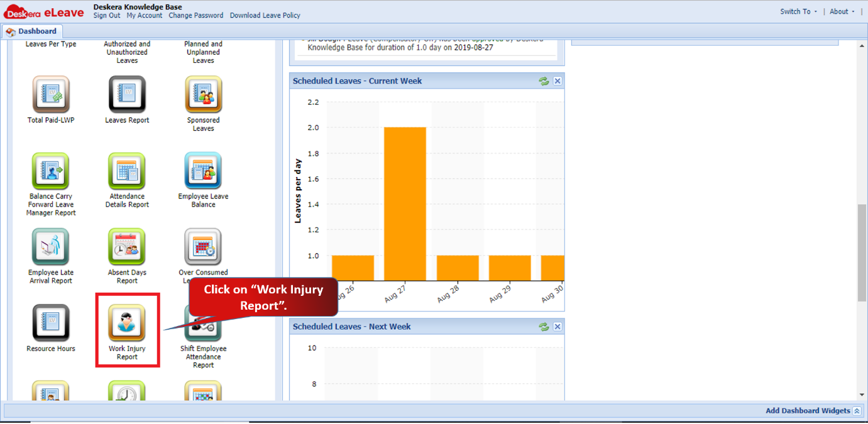The width and height of the screenshot is (868, 424).
Task: Open the Switch To dropdown
Action: 798,11
